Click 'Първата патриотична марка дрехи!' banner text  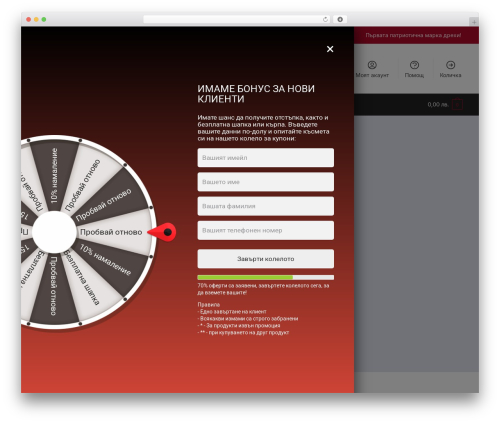pyautogui.click(x=413, y=35)
